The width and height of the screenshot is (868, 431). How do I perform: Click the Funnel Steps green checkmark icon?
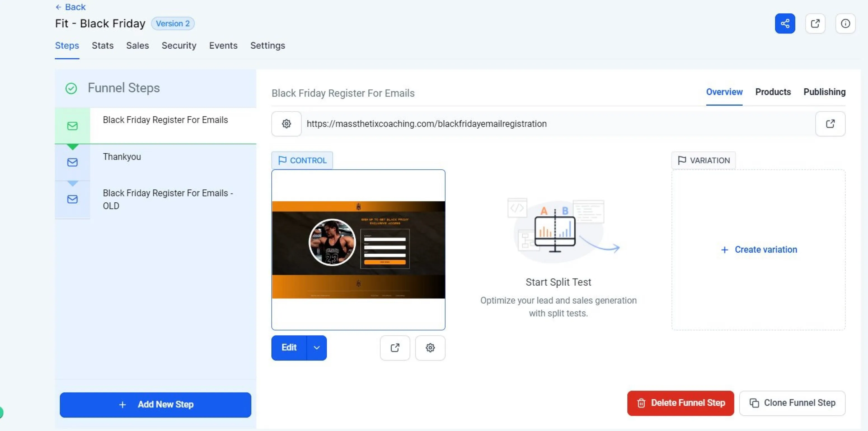click(x=71, y=89)
